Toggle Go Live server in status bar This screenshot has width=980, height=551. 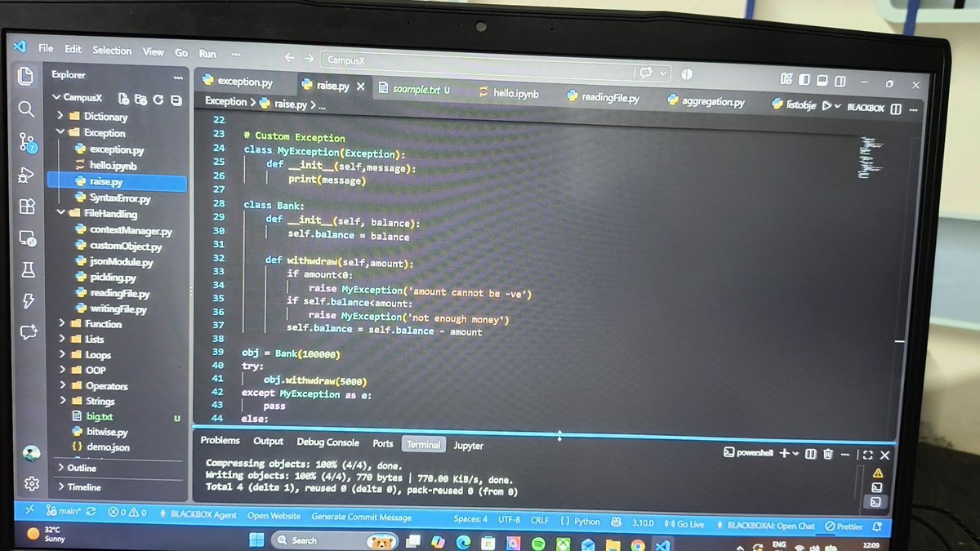(684, 523)
